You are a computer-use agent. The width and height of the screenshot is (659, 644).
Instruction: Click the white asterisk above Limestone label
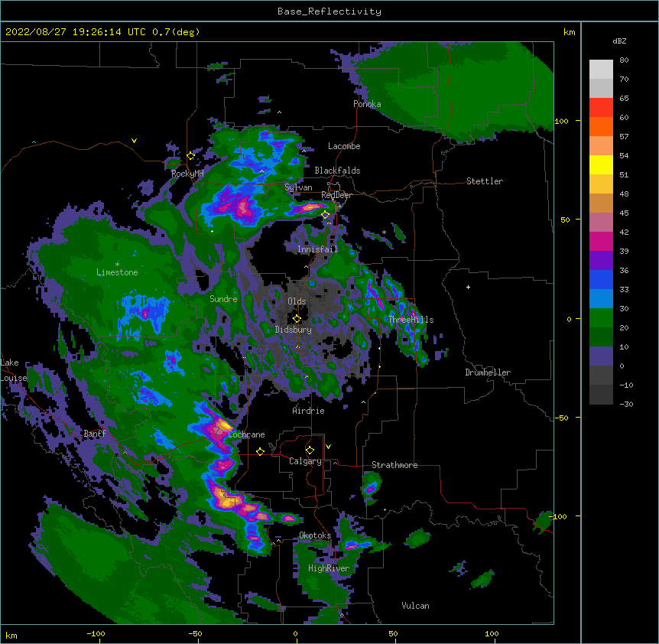(x=117, y=265)
